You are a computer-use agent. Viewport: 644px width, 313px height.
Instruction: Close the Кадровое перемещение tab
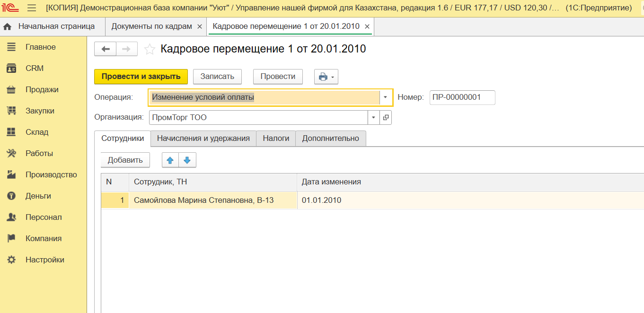367,26
